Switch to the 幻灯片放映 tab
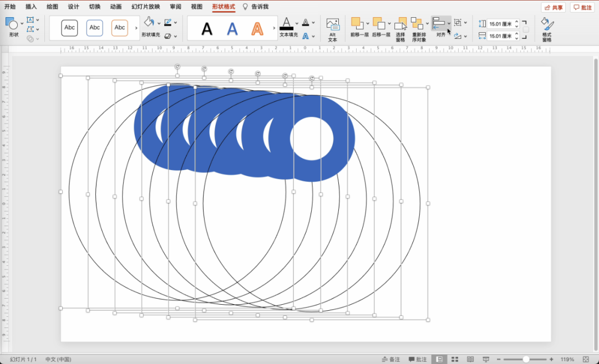The width and height of the screenshot is (599, 364). [x=145, y=7]
